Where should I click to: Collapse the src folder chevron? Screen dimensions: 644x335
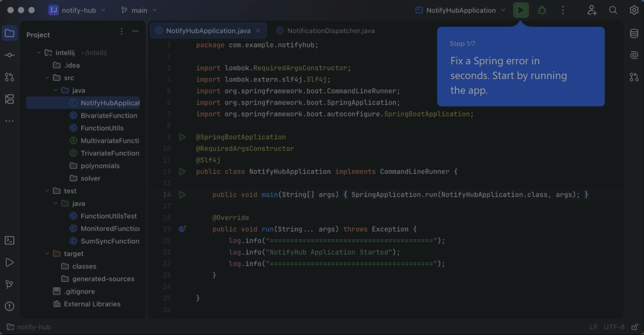[x=47, y=78]
